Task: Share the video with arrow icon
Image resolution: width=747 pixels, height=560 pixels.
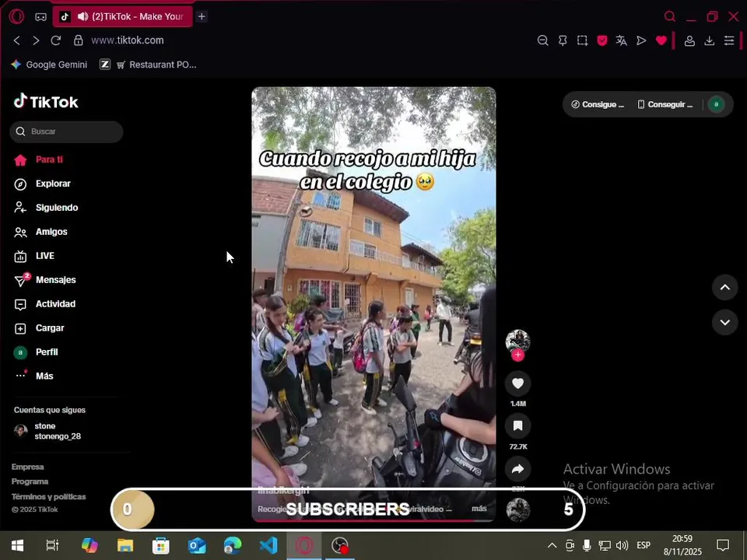Action: coord(518,469)
